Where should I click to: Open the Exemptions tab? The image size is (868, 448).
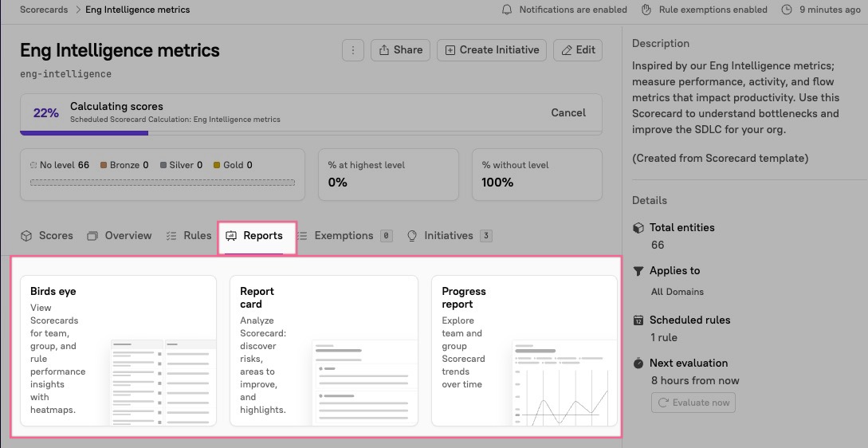[344, 235]
